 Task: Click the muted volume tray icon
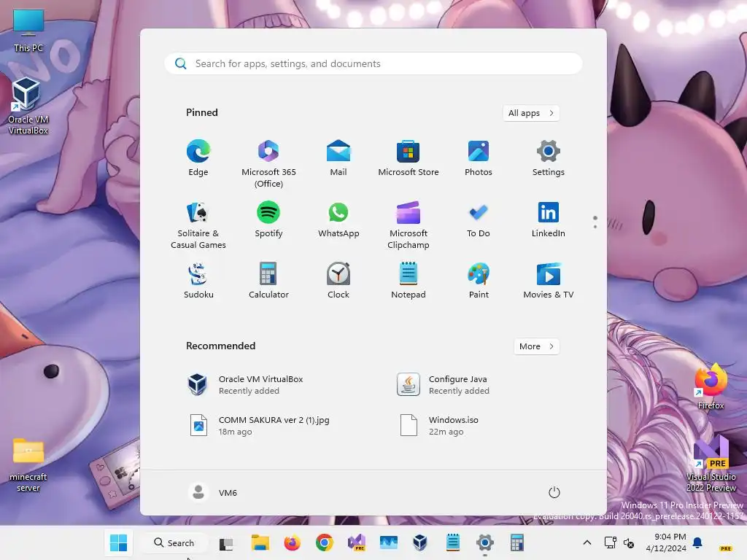pos(629,542)
